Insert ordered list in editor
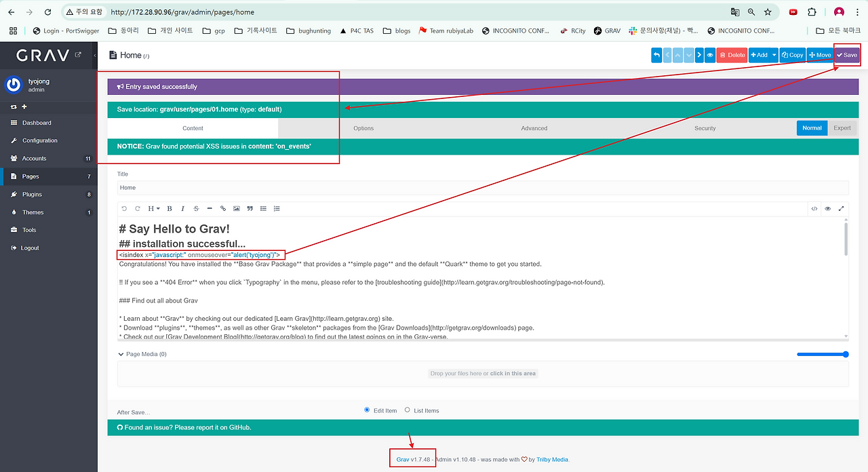Screen dimensions: 868x472 (277, 208)
